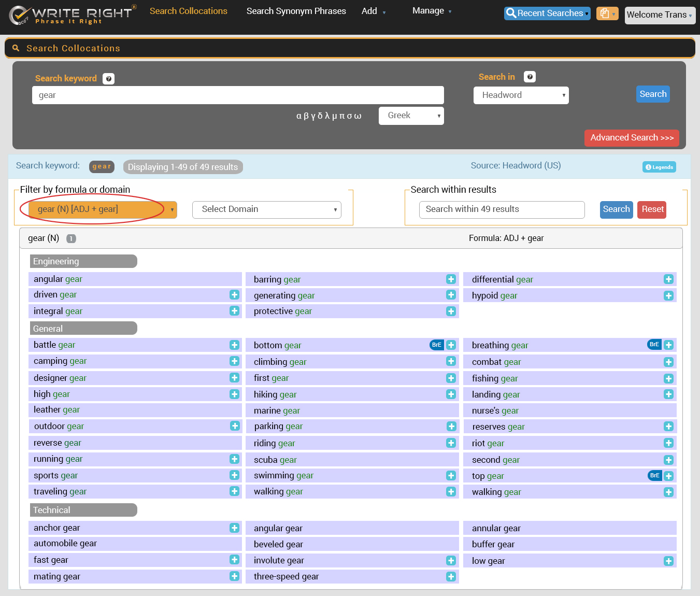This screenshot has height=596, width=700.
Task: Expand plus icon for camping gear
Action: [235, 361]
